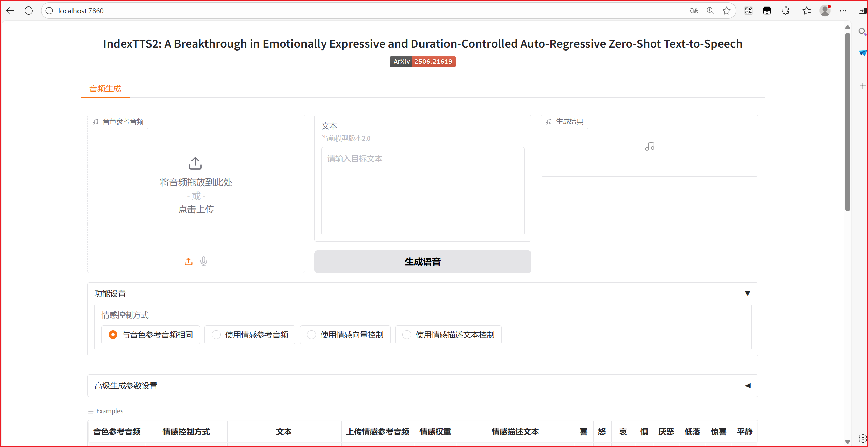
Task: Click the music note icon in 生成结果 panel
Action: tap(650, 146)
